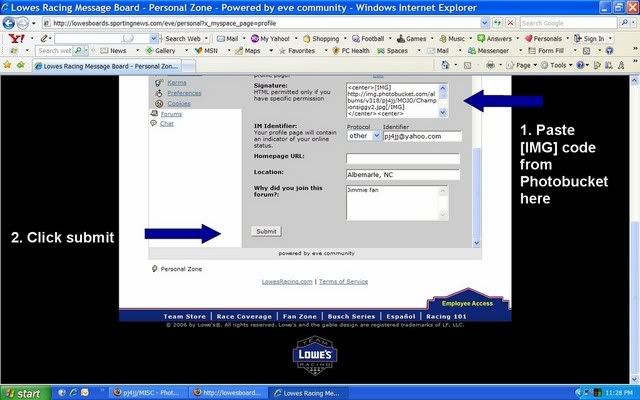The width and height of the screenshot is (640, 400).
Task: Click the Stop loading icon
Action: (510, 23)
